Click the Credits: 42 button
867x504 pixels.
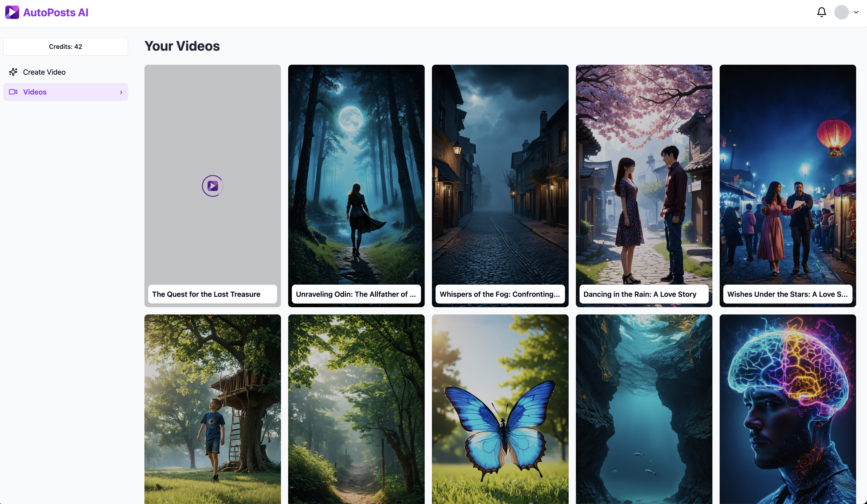[65, 46]
